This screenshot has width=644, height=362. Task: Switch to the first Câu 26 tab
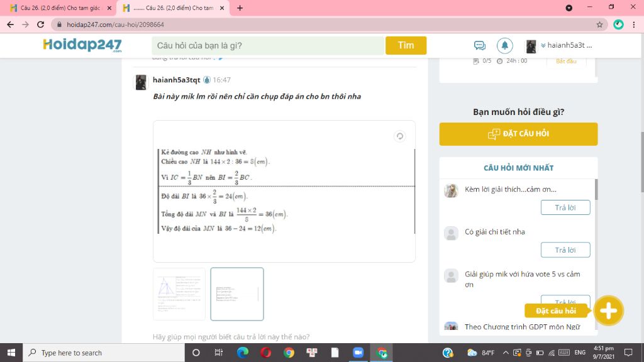[58, 8]
